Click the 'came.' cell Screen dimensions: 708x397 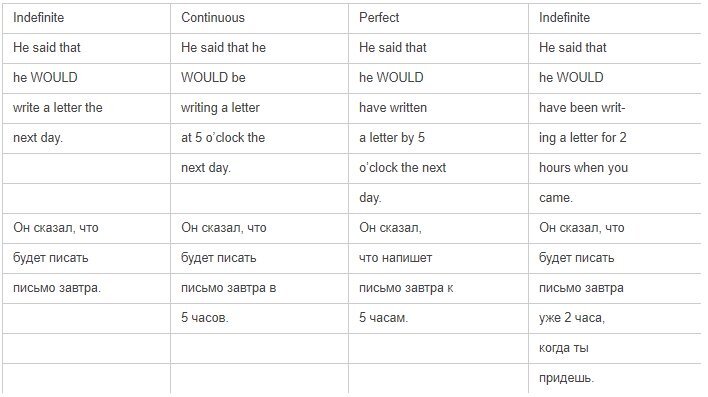point(615,198)
